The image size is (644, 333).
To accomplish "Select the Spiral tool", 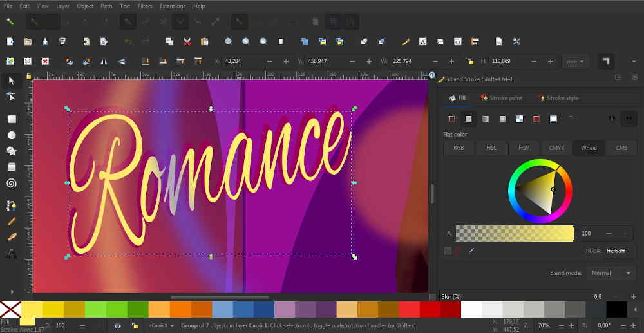I will (x=12, y=183).
